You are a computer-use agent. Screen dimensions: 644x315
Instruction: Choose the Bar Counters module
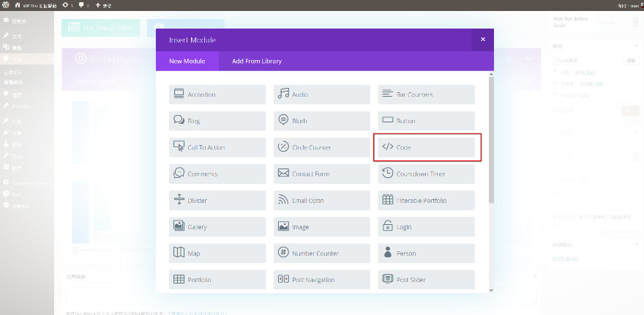click(427, 94)
